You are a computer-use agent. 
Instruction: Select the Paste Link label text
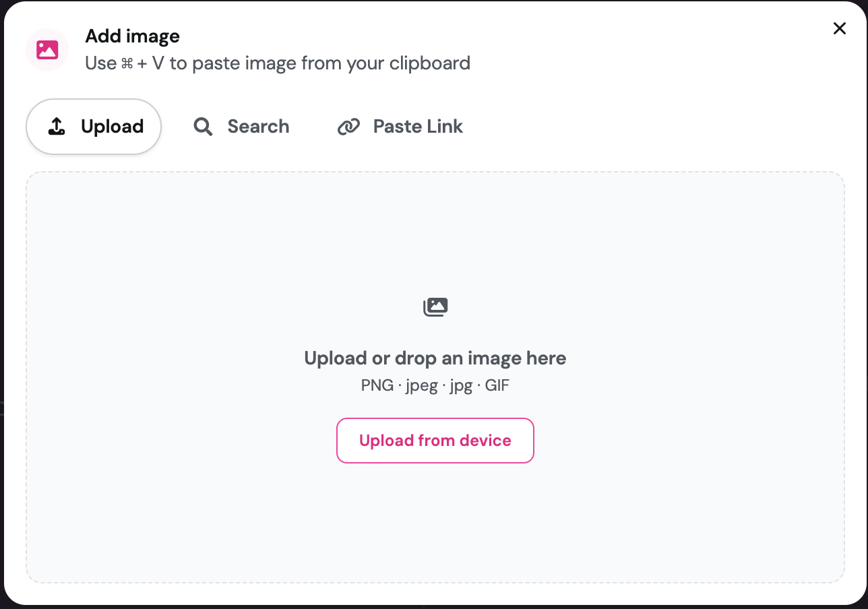tap(418, 127)
